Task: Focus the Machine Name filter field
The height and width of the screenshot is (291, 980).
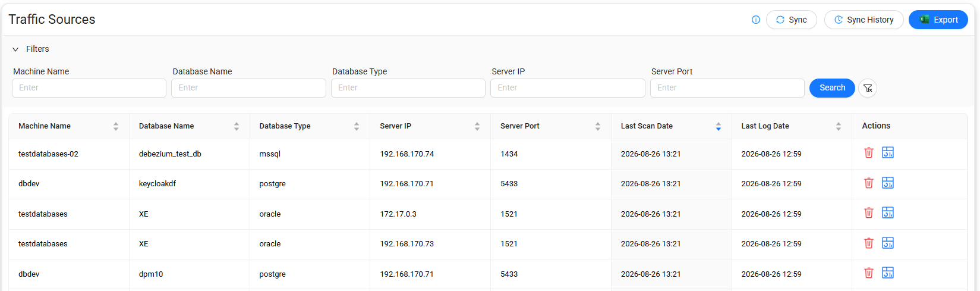Action: click(89, 88)
